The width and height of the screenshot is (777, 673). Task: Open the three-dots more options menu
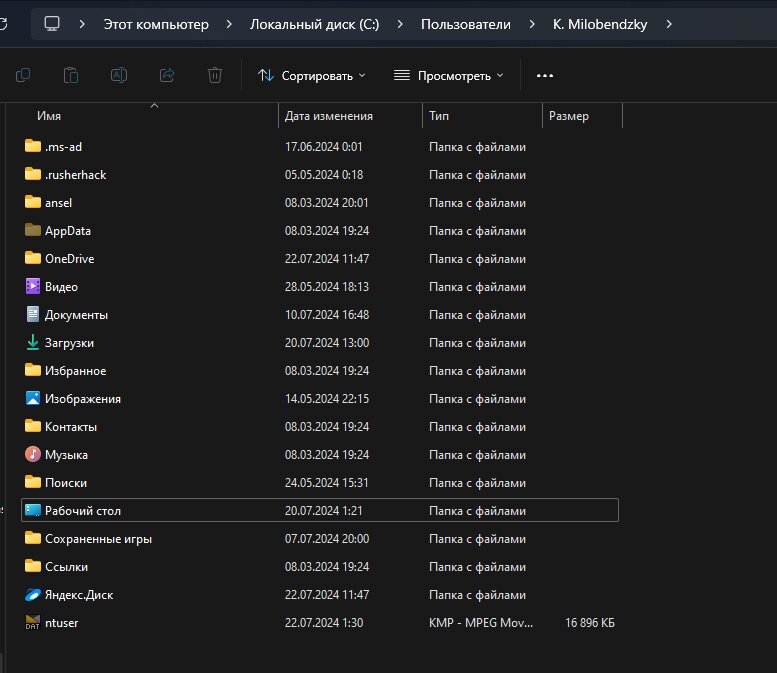coord(545,75)
